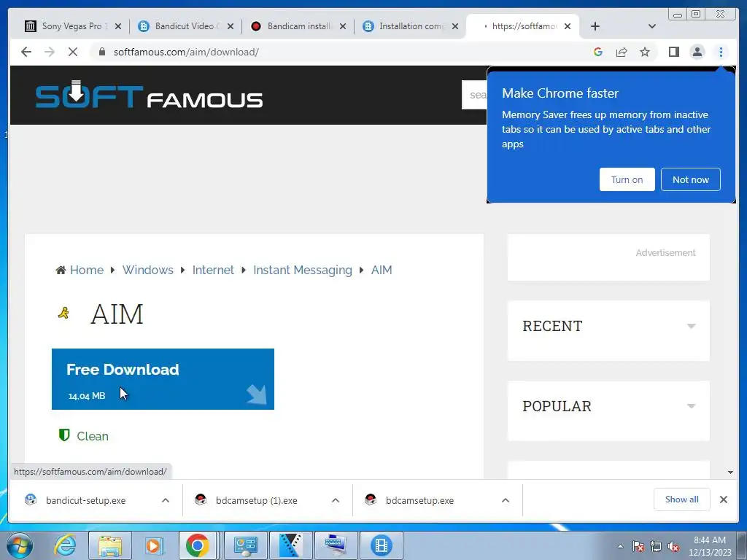The width and height of the screenshot is (747, 560).
Task: Open a new tab with the plus button
Action: click(595, 26)
